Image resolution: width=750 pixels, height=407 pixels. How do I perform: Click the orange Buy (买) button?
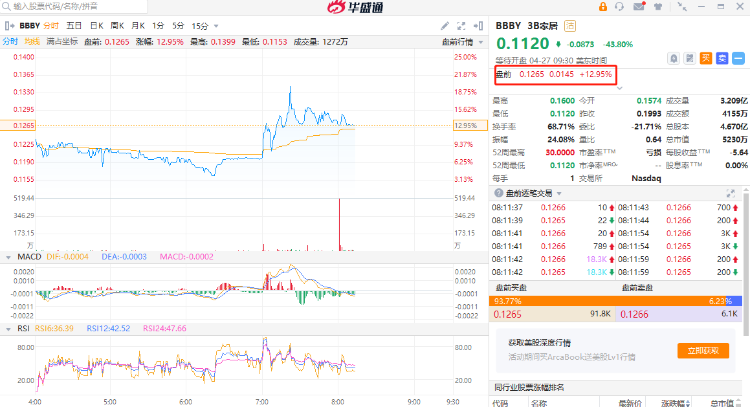[706, 58]
